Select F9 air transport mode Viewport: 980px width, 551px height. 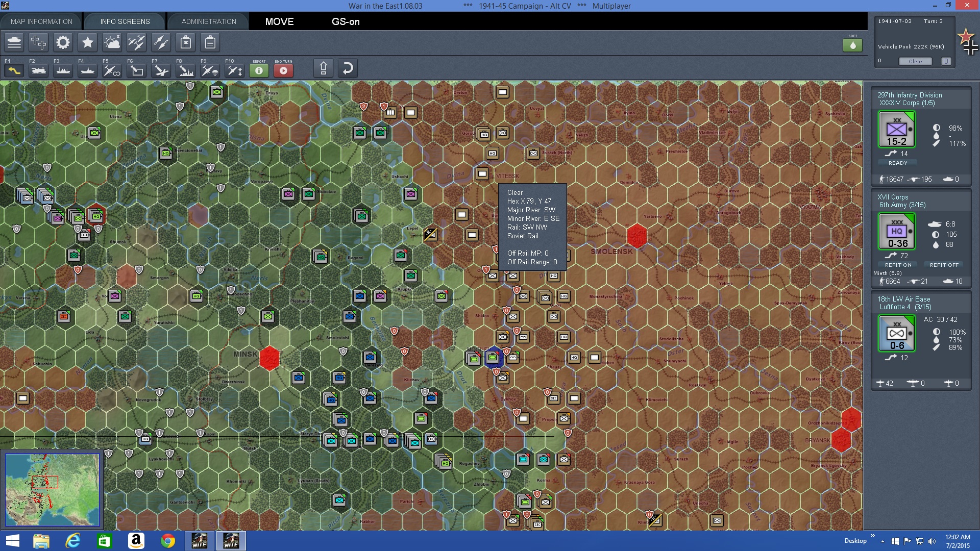click(210, 70)
